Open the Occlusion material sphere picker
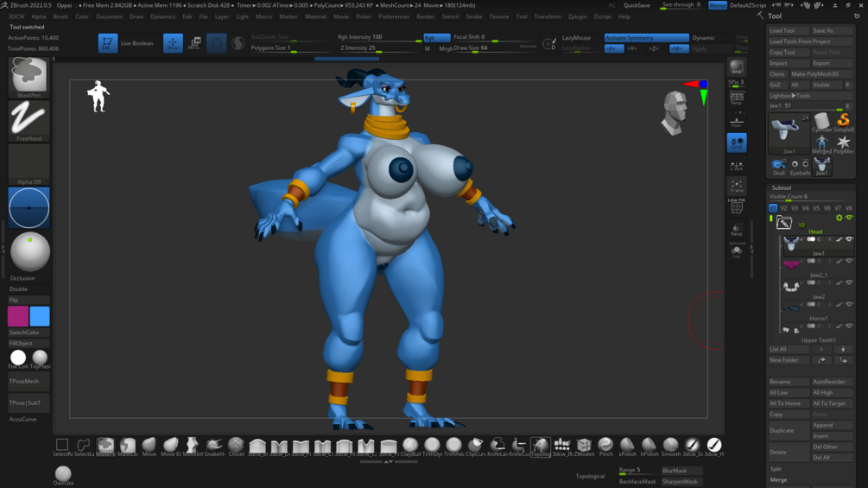This screenshot has width=868, height=488. (x=30, y=251)
